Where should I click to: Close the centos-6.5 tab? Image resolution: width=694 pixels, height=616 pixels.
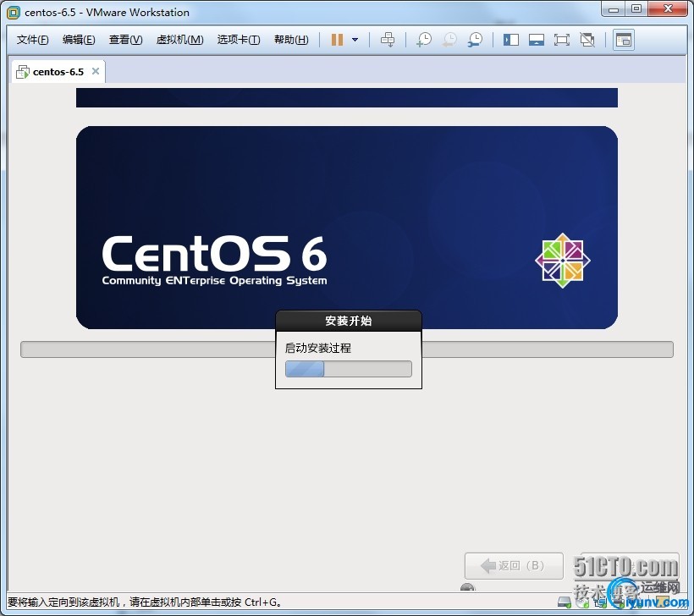point(95,71)
